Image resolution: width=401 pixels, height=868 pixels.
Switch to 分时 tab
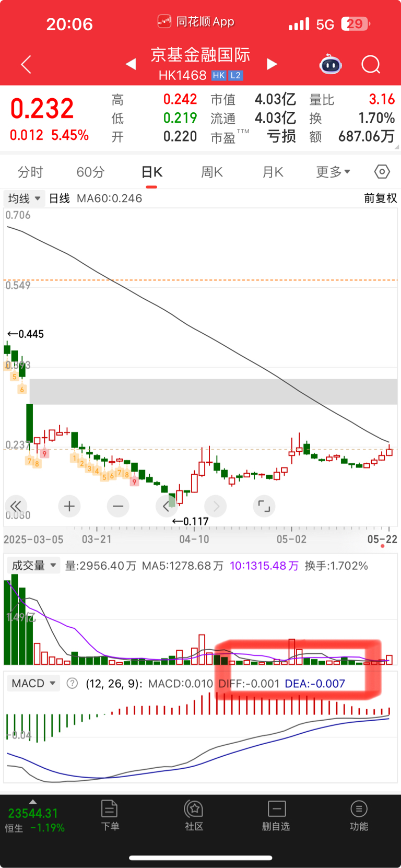[30, 172]
